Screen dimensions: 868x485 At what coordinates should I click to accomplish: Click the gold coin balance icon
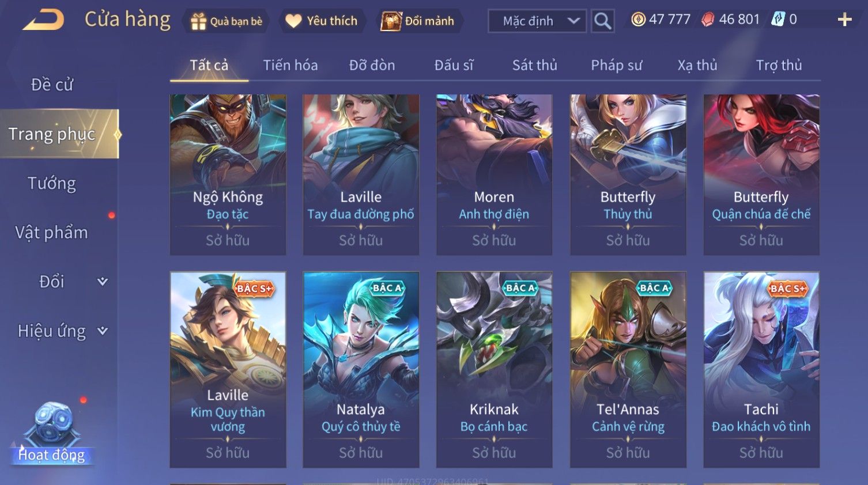638,20
